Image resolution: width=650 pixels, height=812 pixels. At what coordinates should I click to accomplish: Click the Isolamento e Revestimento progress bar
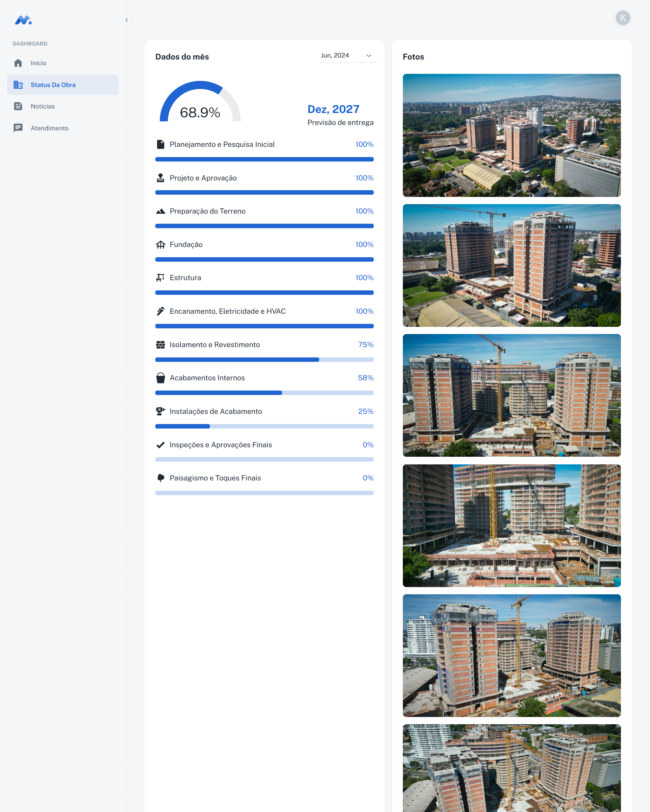pyautogui.click(x=264, y=360)
